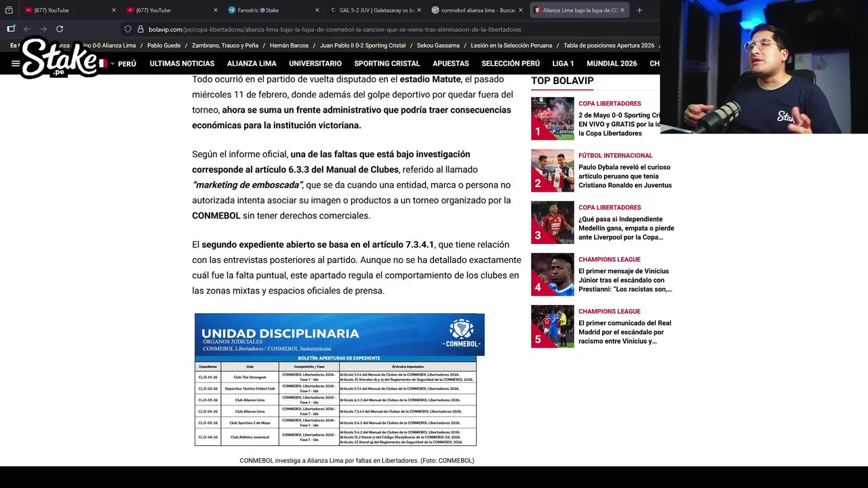The height and width of the screenshot is (488, 868).
Task: Close the Alianza Lima bajo la lupa tab
Action: tap(623, 10)
